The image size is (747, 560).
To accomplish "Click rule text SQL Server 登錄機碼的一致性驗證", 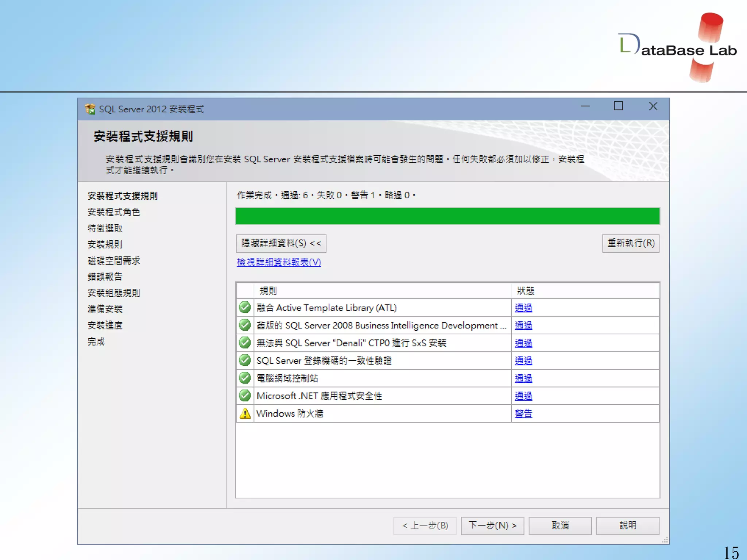I will [324, 361].
